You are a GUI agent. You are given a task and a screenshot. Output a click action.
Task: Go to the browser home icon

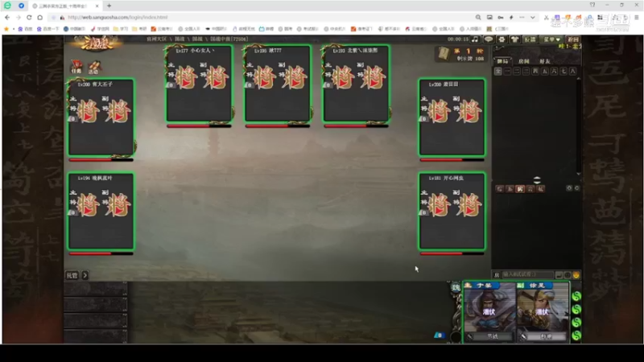39,17
